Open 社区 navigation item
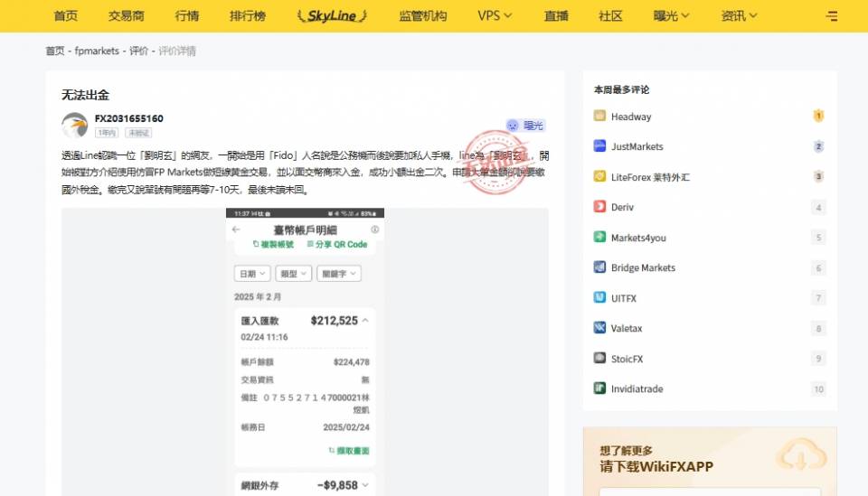 click(x=610, y=16)
